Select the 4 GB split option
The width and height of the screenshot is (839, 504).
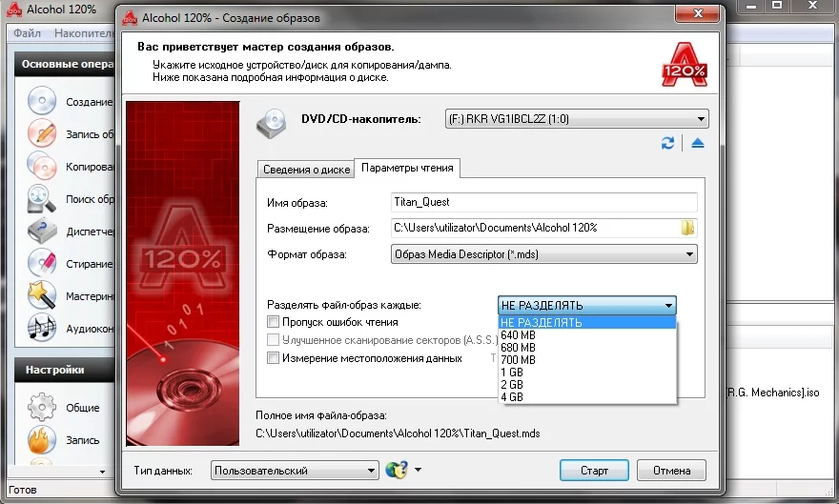[587, 396]
